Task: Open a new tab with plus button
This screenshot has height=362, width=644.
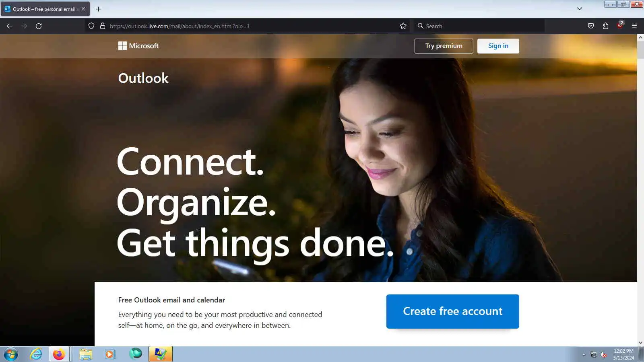Action: (x=98, y=9)
